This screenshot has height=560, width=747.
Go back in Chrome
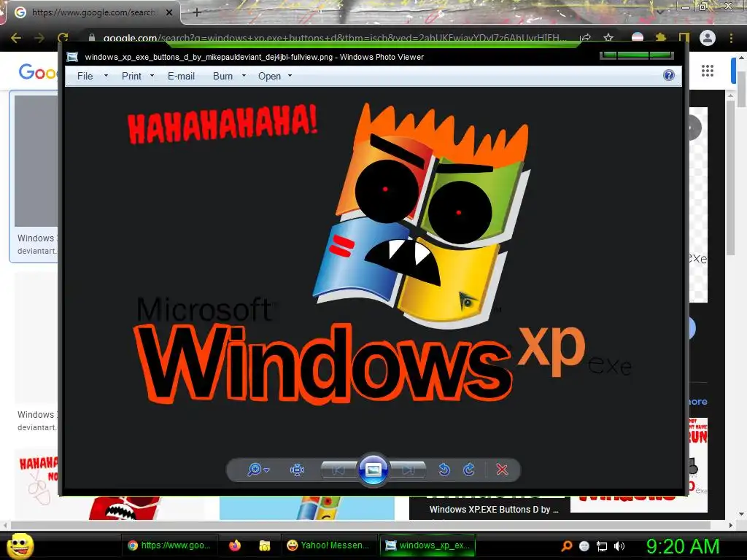[x=16, y=38]
